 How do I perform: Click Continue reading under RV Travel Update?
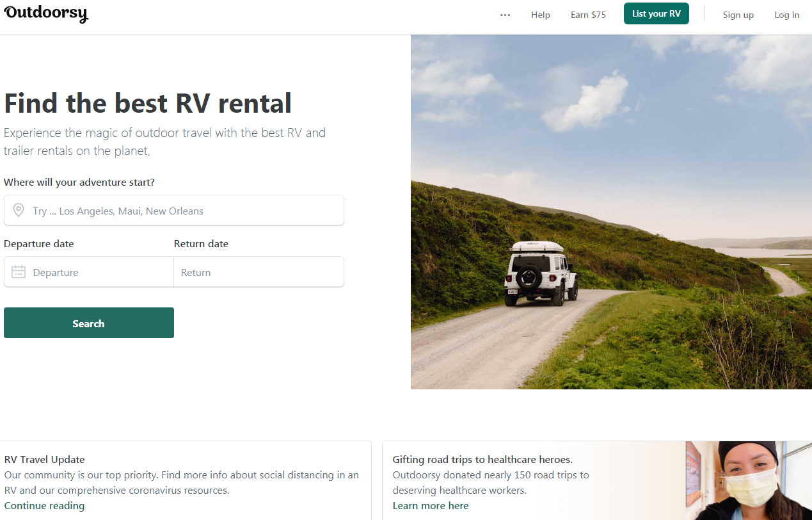(44, 506)
